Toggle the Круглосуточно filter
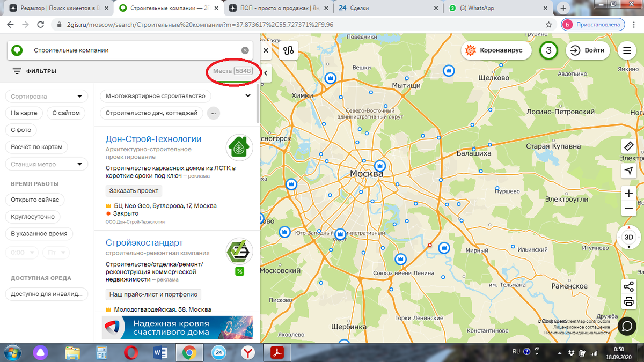Screen dimensions: 644x362 pos(33,217)
